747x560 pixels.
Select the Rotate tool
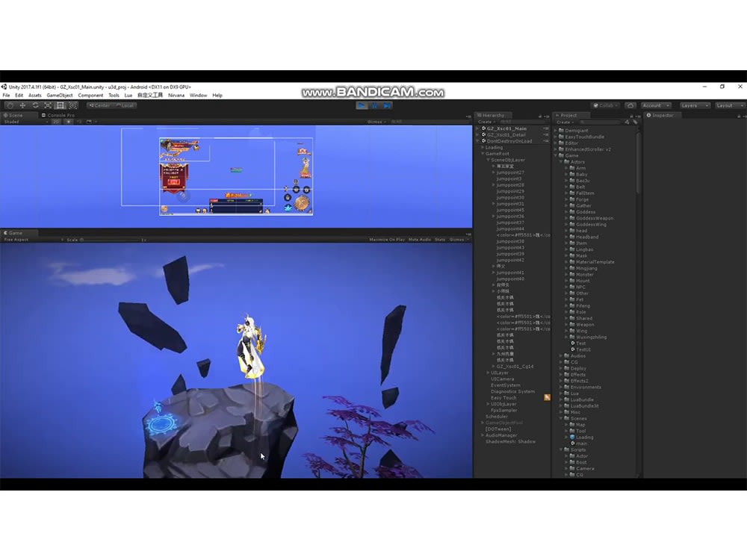[34, 105]
